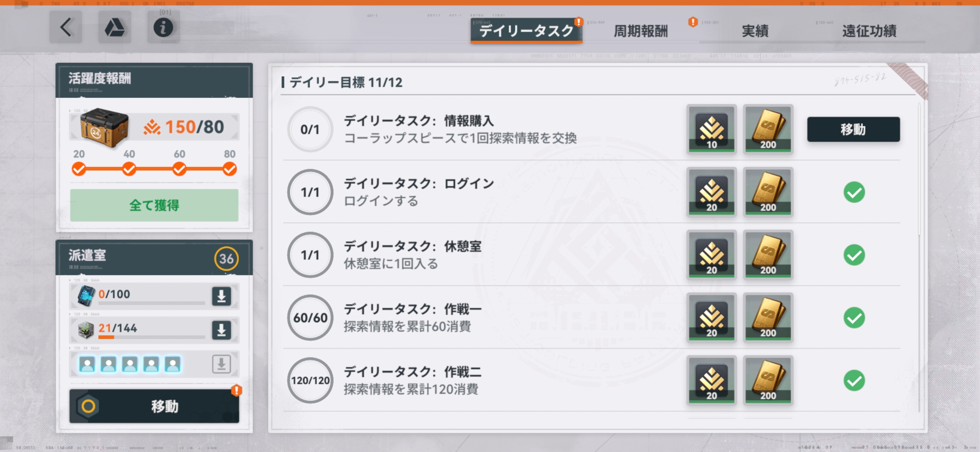Open the 遠征功績 tab
This screenshot has height=452, width=980.
click(869, 31)
